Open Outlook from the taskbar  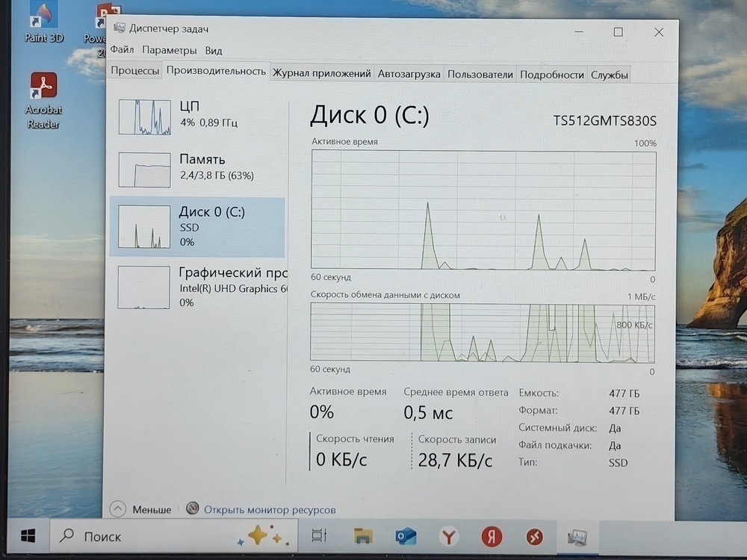404,536
